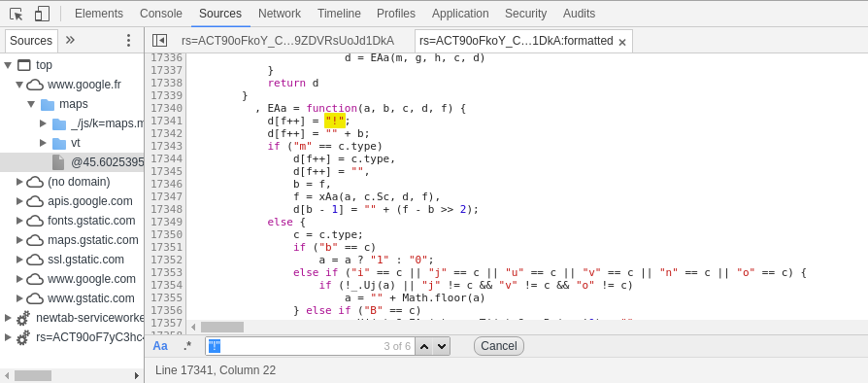Collapse the www.google.fr domain node

[19, 85]
